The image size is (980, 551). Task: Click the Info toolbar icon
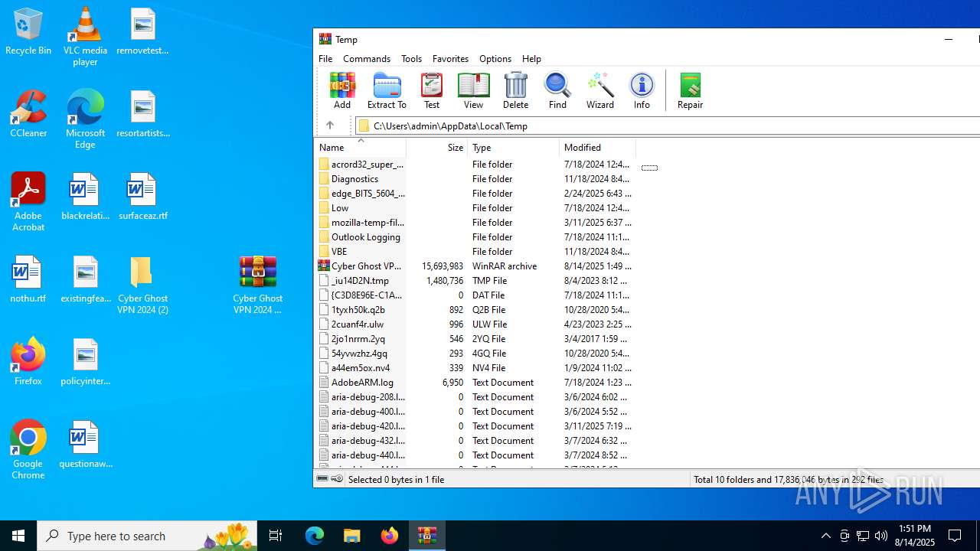642,91
